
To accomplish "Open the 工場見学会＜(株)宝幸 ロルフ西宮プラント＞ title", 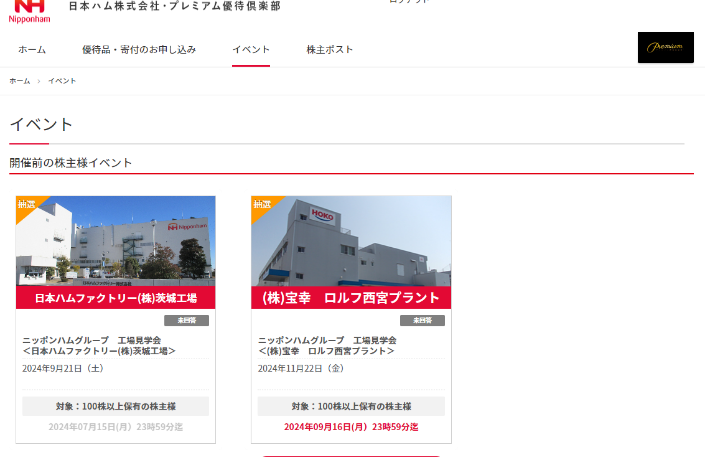I will coord(327,345).
